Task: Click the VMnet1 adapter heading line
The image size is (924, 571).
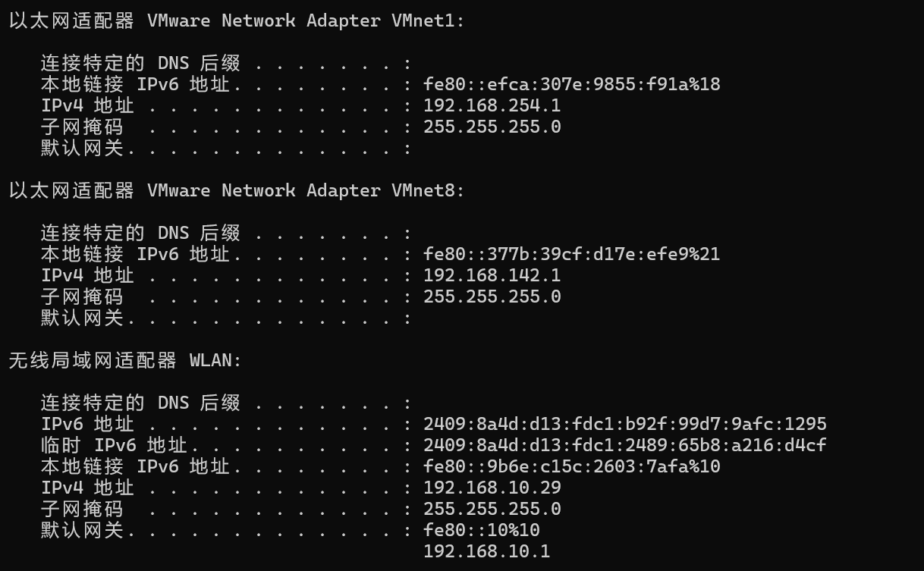Action: 236,20
